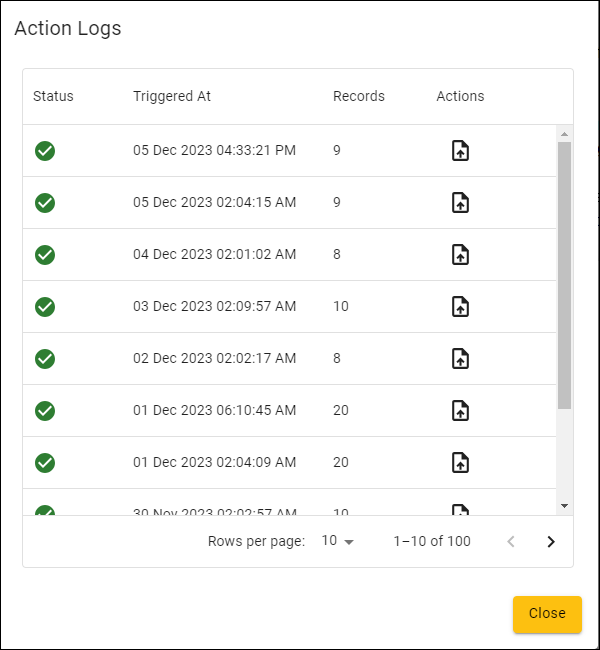Click export file icon for 02 Dec 02:02:17 AM log
The image size is (600, 650).
tap(460, 359)
